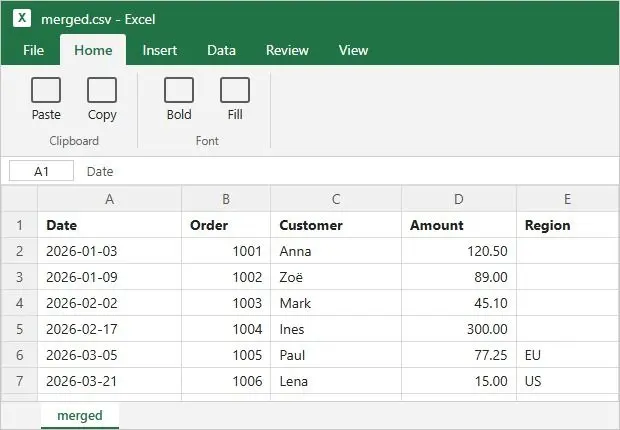Click the formula bar showing Date

click(x=348, y=171)
